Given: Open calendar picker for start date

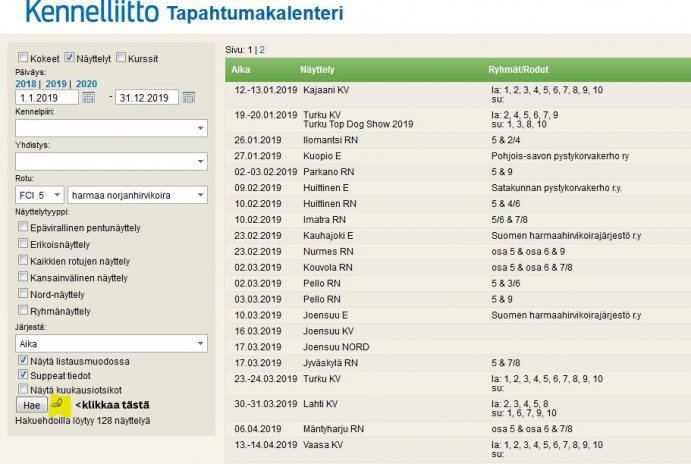Looking at the screenshot, I should [x=89, y=97].
